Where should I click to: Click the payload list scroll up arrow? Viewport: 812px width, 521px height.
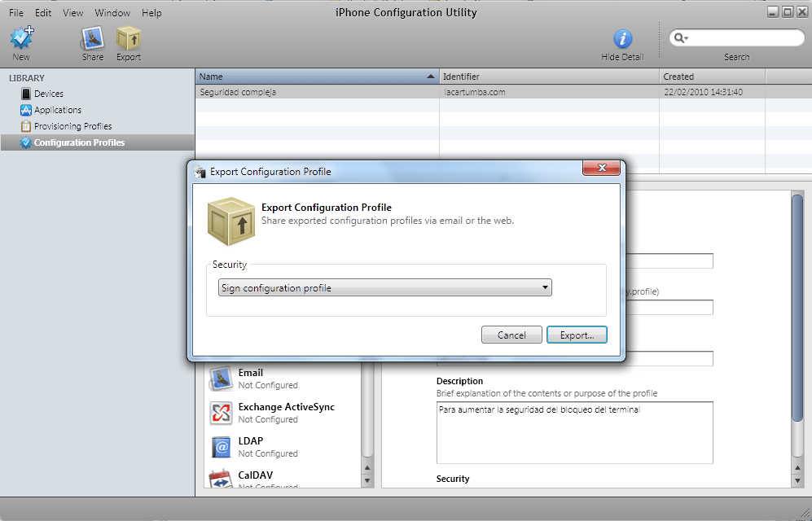(x=367, y=468)
